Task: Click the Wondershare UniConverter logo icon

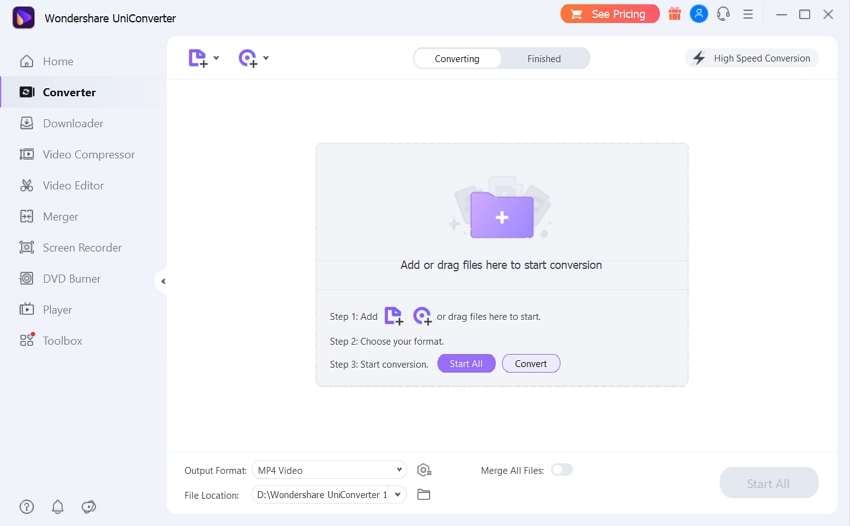Action: [23, 17]
